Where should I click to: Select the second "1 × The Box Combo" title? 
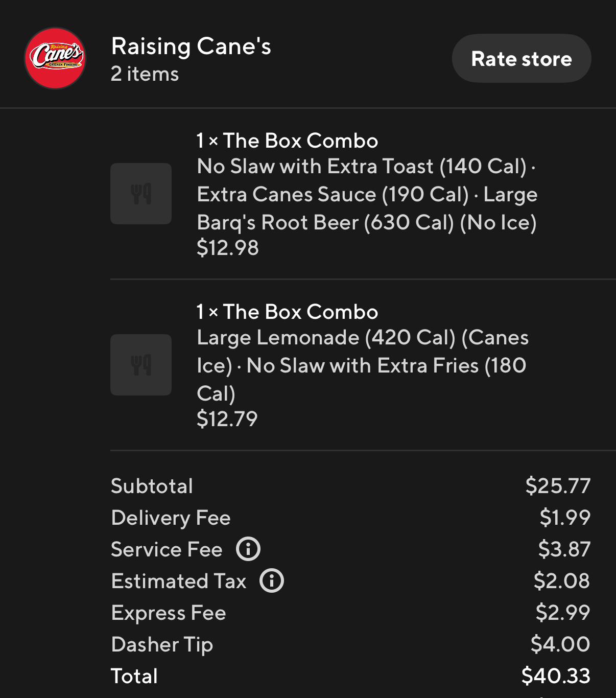287,312
